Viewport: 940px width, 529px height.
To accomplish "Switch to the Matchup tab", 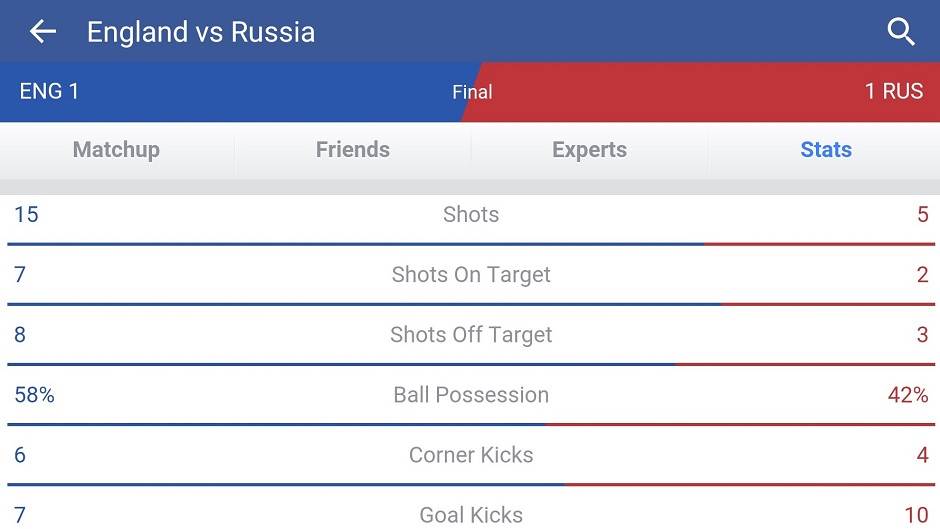I will (x=116, y=150).
